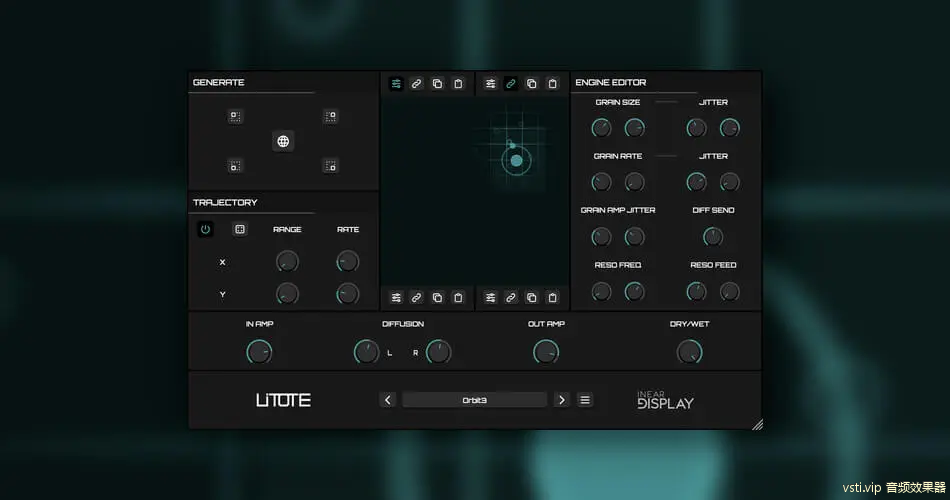Click the Trajectory randomize dice icon
950x500 pixels.
[x=240, y=229]
